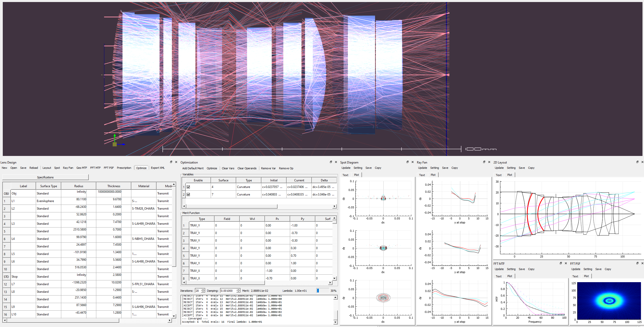The width and height of the screenshot is (644, 327).
Task: Click Py value -0.70 cell
Action: [x=302, y=233]
